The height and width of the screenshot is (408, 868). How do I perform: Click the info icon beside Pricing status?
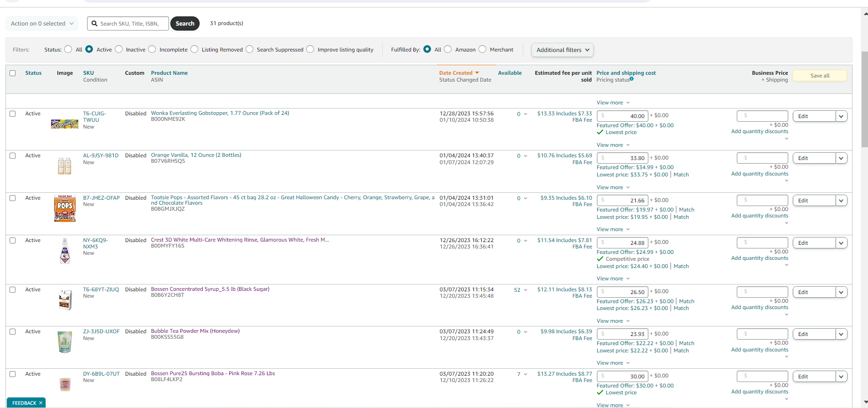(632, 79)
